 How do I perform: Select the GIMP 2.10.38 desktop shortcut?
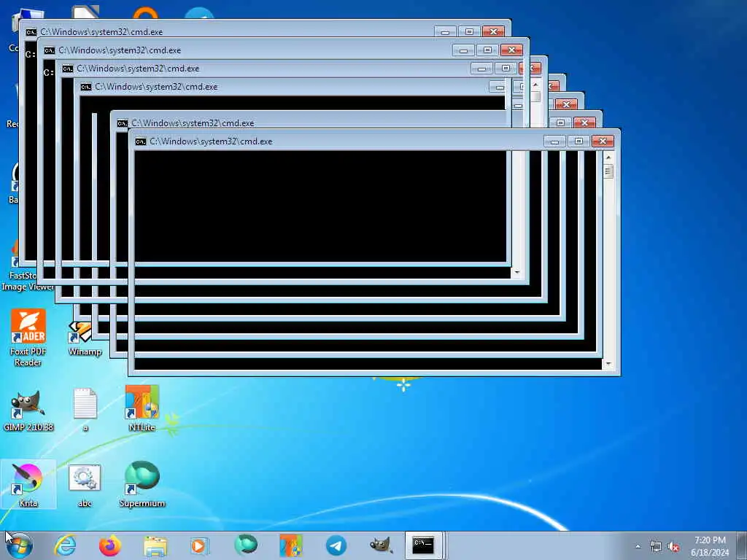28,411
